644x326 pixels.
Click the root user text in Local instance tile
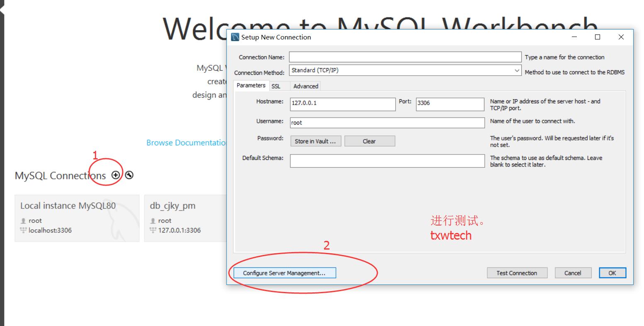pos(35,221)
